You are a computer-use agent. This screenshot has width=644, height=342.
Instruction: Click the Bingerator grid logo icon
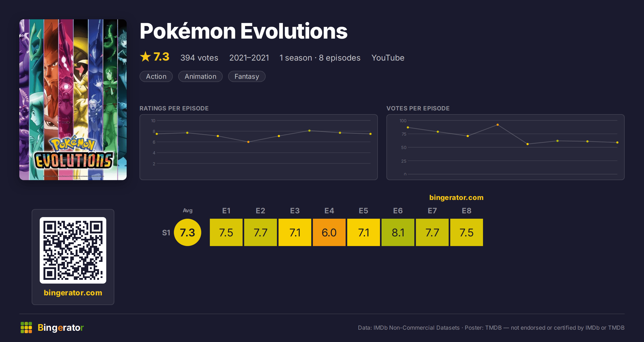(26, 328)
